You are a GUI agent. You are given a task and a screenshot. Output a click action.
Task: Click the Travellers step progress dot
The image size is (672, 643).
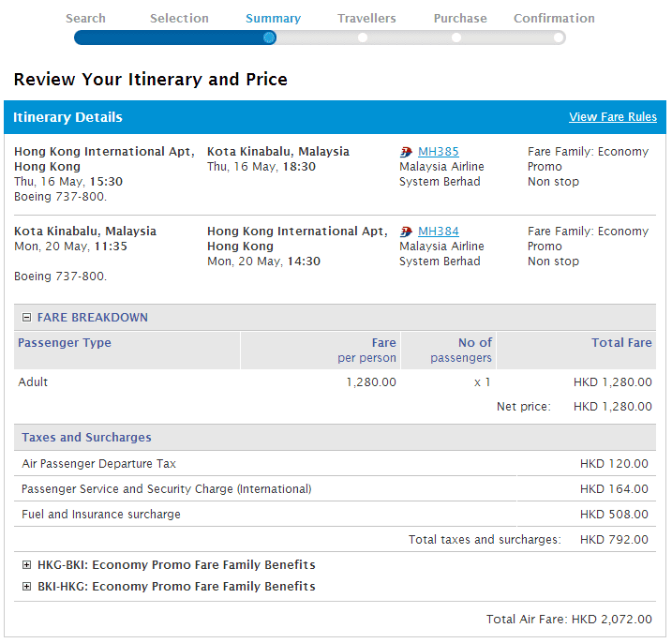pyautogui.click(x=363, y=37)
